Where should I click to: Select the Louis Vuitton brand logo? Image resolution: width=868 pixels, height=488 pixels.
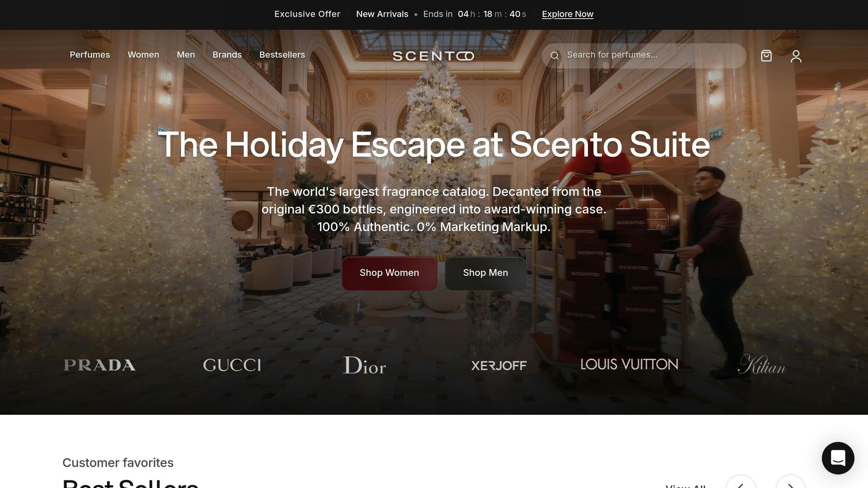coord(629,364)
